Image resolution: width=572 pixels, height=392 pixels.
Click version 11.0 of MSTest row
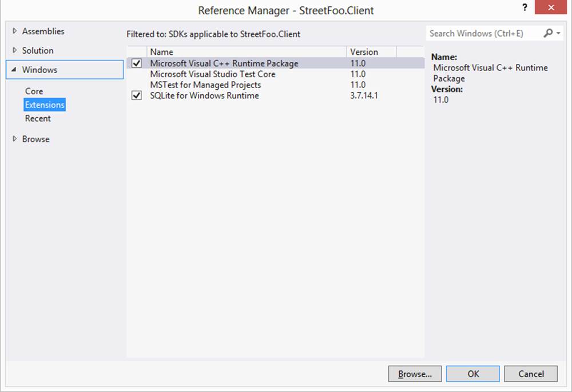[x=358, y=85]
